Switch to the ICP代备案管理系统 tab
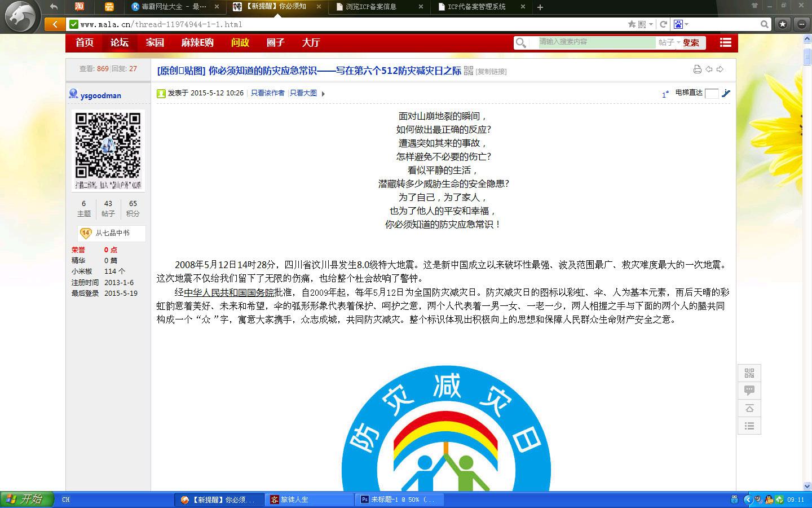812x508 pixels. coord(481,7)
